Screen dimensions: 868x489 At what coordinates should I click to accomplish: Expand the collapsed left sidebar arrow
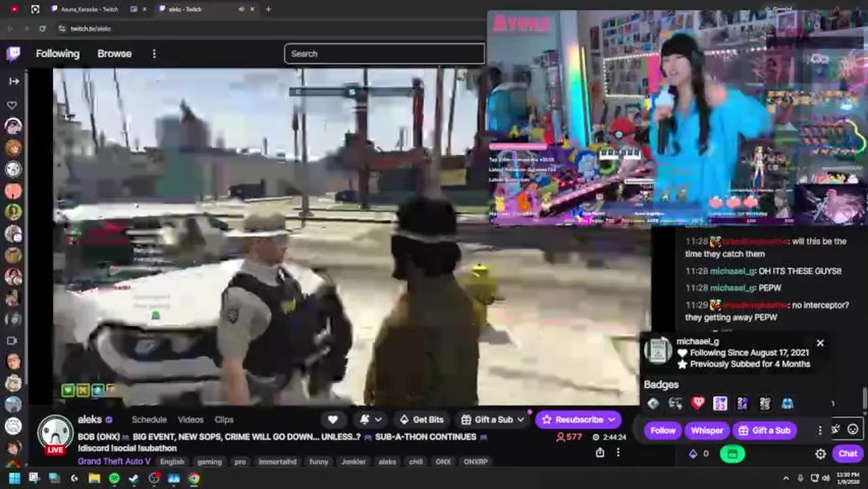click(x=14, y=81)
